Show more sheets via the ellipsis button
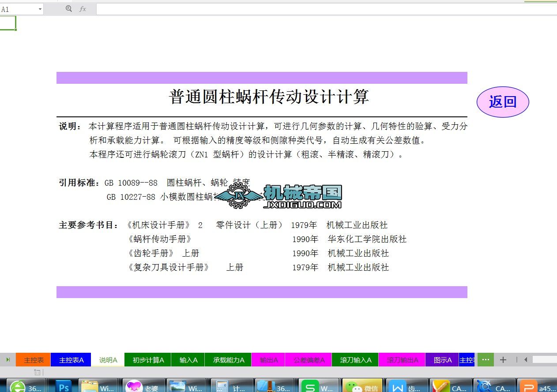The height and width of the screenshot is (392, 557). [x=485, y=360]
